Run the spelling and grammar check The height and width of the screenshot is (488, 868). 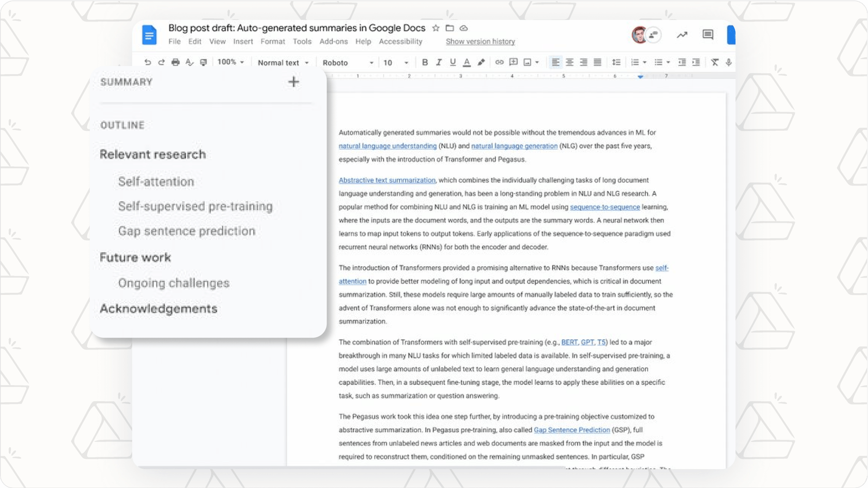190,62
